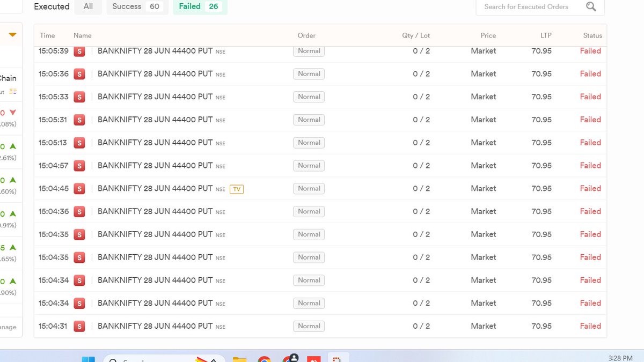
Task: Click the Normal order tag on 15:04:36 row
Action: pyautogui.click(x=309, y=211)
